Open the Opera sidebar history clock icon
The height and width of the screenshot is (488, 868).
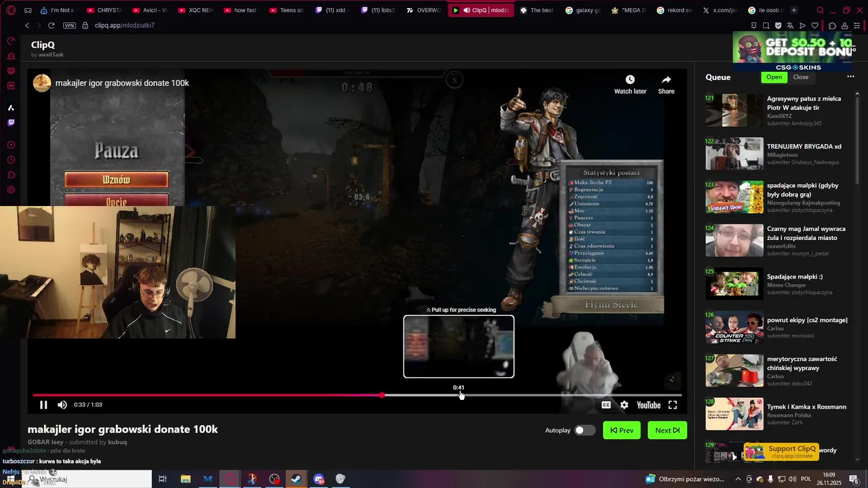[x=11, y=160]
